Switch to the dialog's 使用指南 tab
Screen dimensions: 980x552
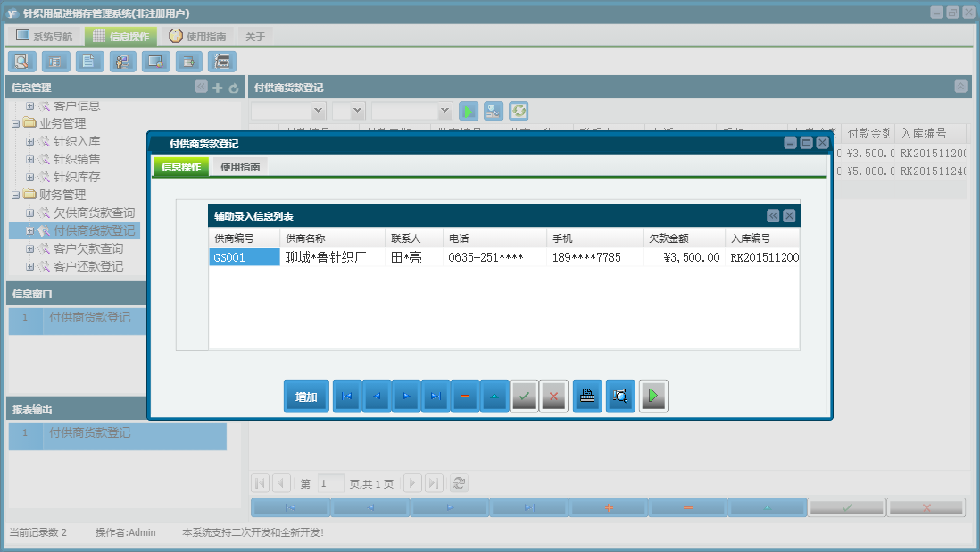click(240, 167)
